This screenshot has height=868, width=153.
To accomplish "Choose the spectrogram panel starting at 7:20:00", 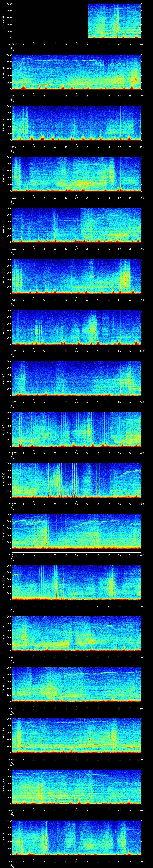I will [x=77, y=582].
